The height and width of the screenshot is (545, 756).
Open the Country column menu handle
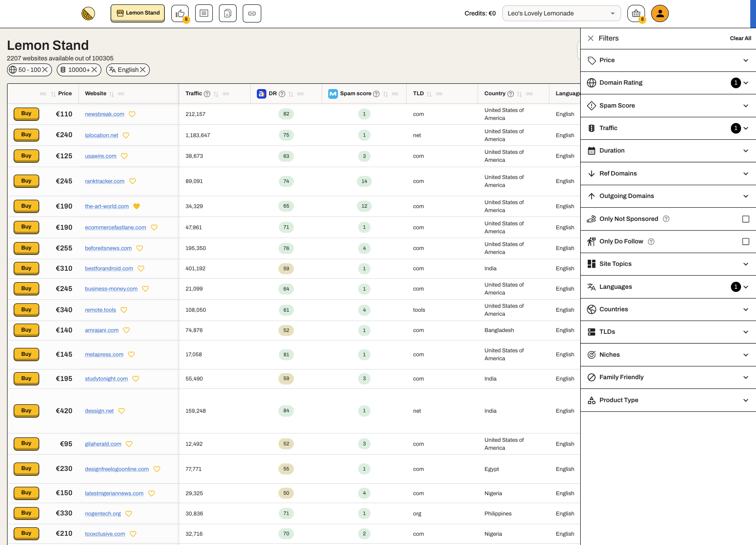point(530,94)
